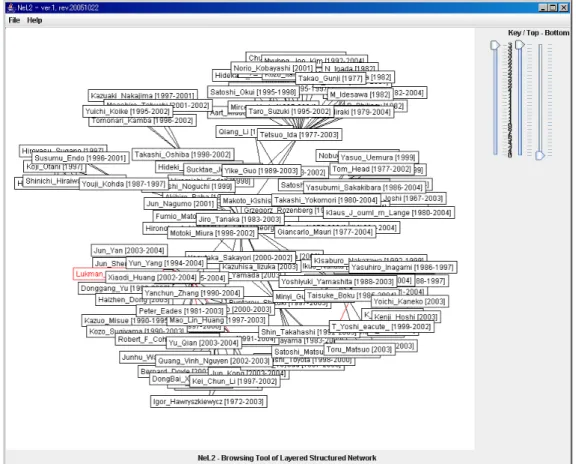Select node Kenji_Hoshi [2003]
The image size is (576, 464).
406,316
